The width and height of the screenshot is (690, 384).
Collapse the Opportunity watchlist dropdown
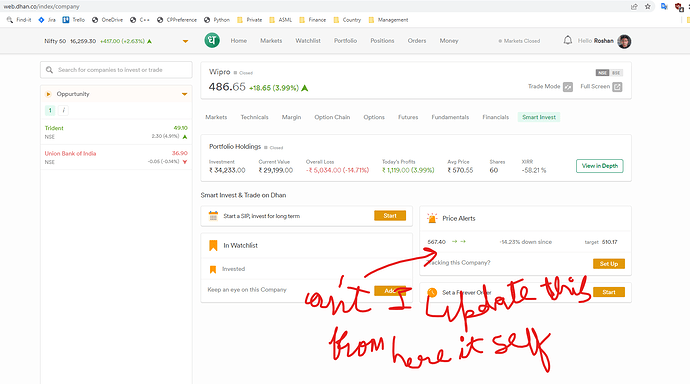(184, 94)
